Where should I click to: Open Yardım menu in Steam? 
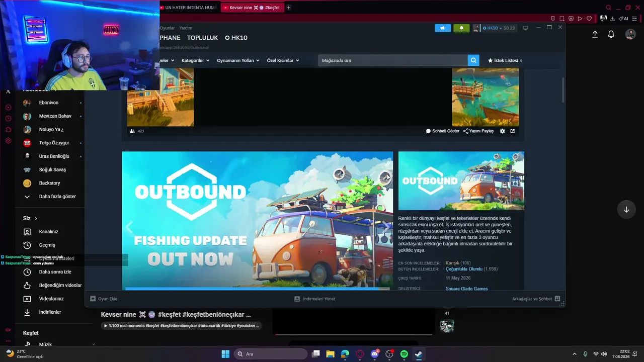coord(186,28)
